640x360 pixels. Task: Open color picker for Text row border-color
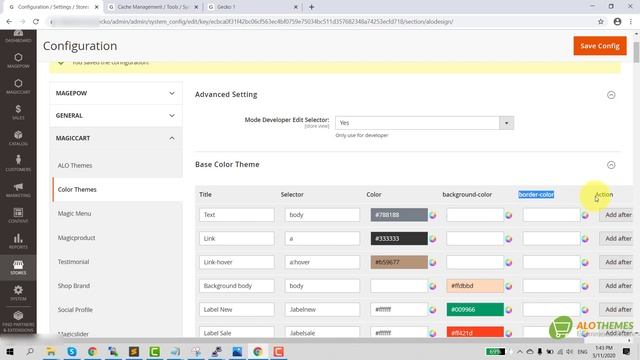585,215
